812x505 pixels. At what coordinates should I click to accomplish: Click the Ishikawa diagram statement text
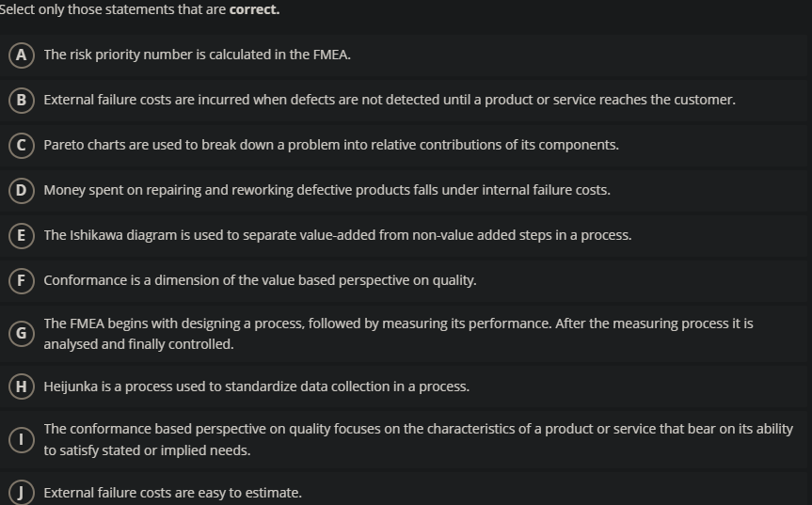click(337, 235)
